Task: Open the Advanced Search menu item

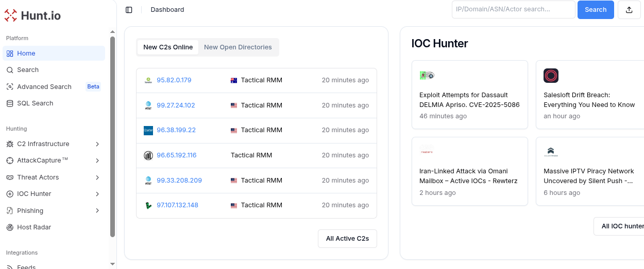Action: coord(54,87)
